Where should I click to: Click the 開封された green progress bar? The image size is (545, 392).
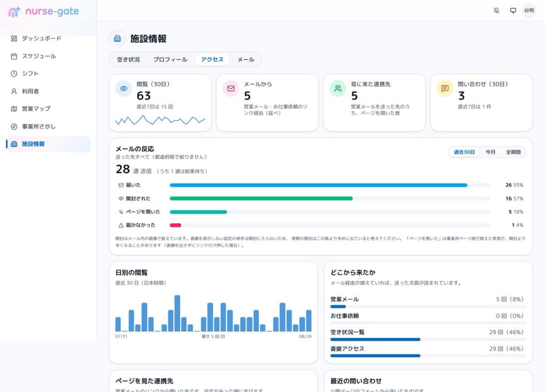click(x=261, y=198)
